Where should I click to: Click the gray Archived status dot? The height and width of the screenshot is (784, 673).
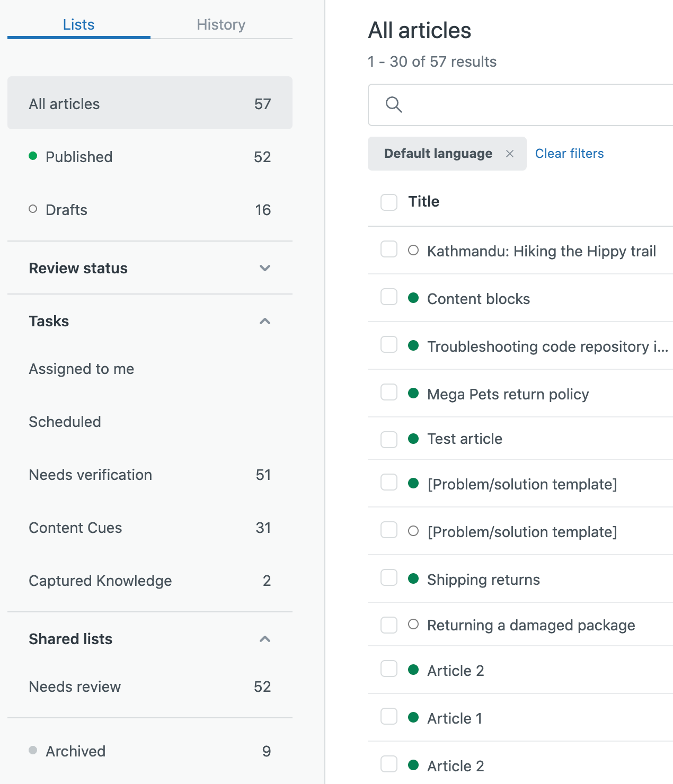(x=33, y=750)
